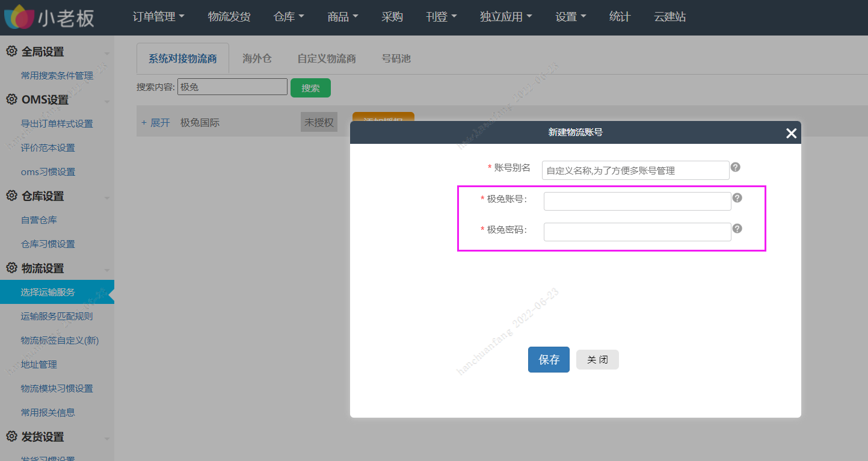Switch to the 自定义物流商 tab
Screen dimensions: 868x461
pyautogui.click(x=327, y=59)
